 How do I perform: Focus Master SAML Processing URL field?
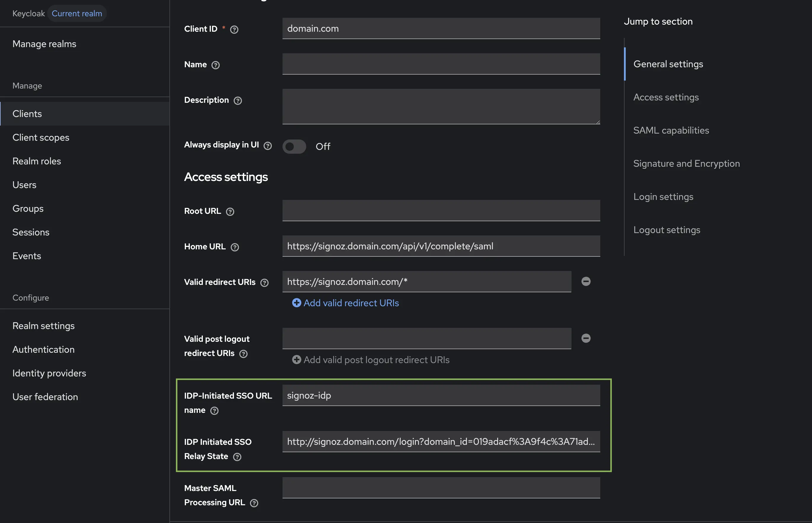(x=441, y=488)
